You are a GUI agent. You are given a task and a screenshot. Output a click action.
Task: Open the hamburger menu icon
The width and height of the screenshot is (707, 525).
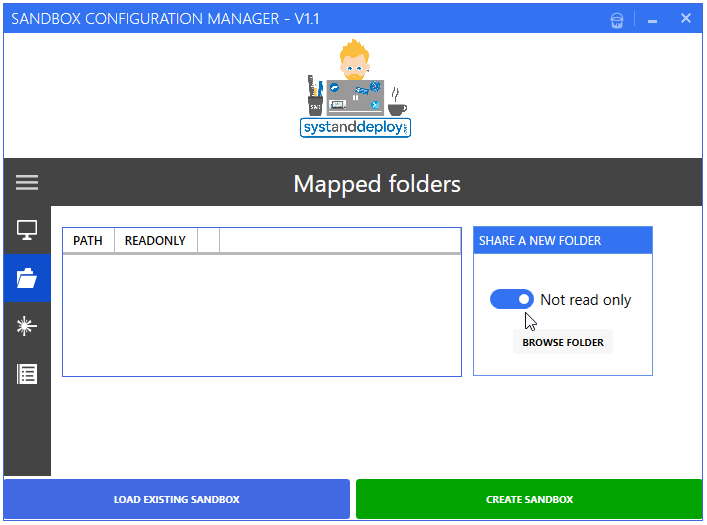[27, 182]
